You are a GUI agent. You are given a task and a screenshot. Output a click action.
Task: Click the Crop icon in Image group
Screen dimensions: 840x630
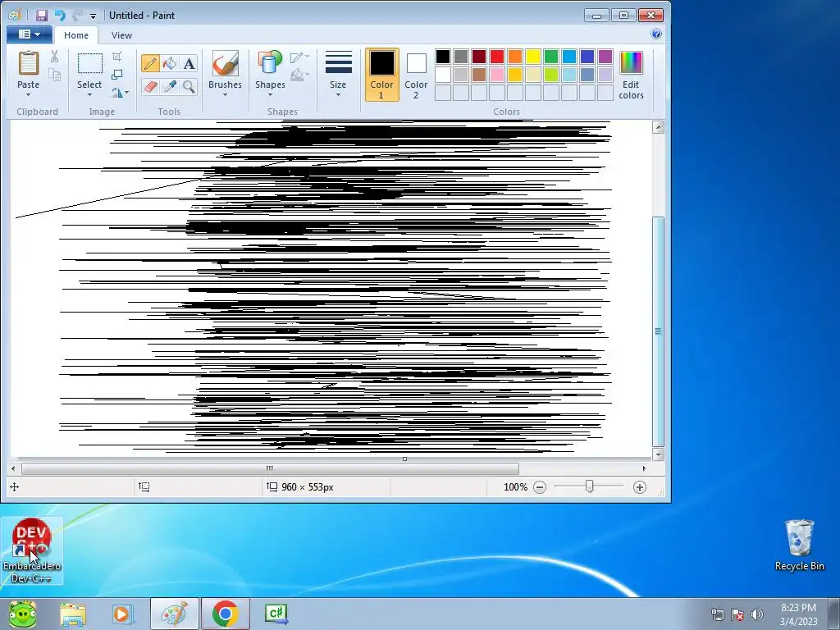(x=117, y=57)
